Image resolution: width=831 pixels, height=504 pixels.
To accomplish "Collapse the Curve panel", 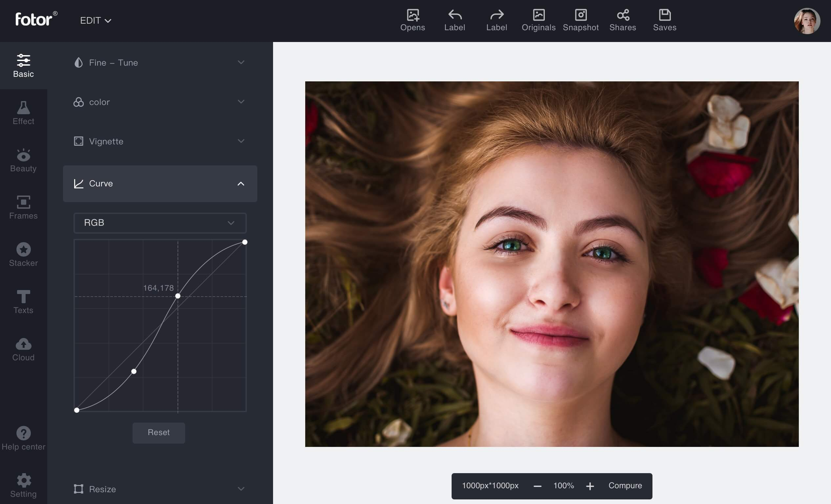I will (241, 184).
